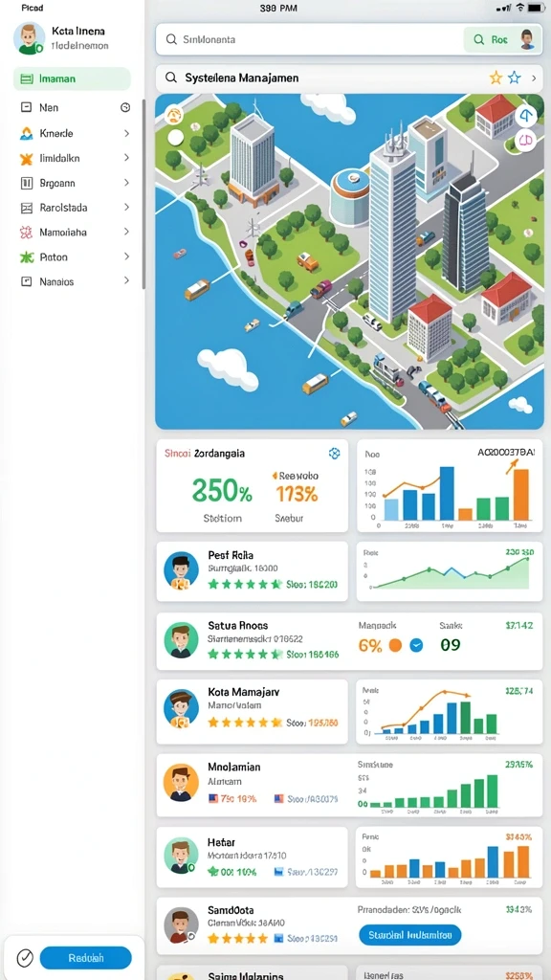Click the green Paton star icon

(26, 256)
